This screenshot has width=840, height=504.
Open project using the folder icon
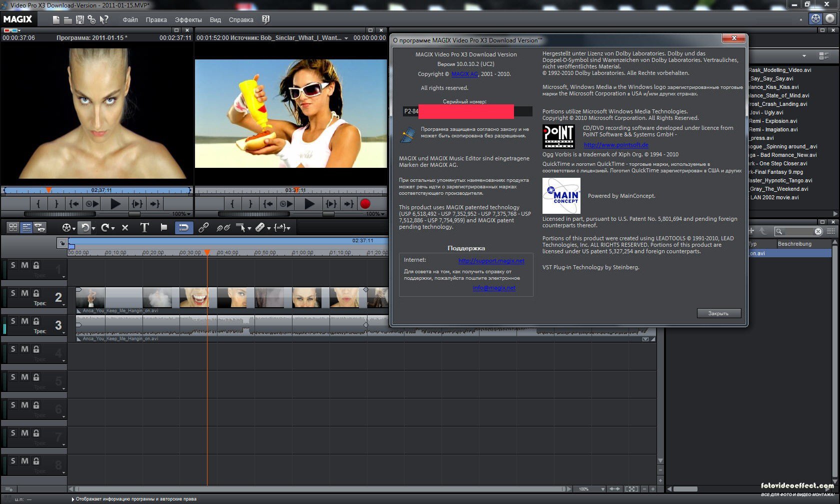pos(67,20)
